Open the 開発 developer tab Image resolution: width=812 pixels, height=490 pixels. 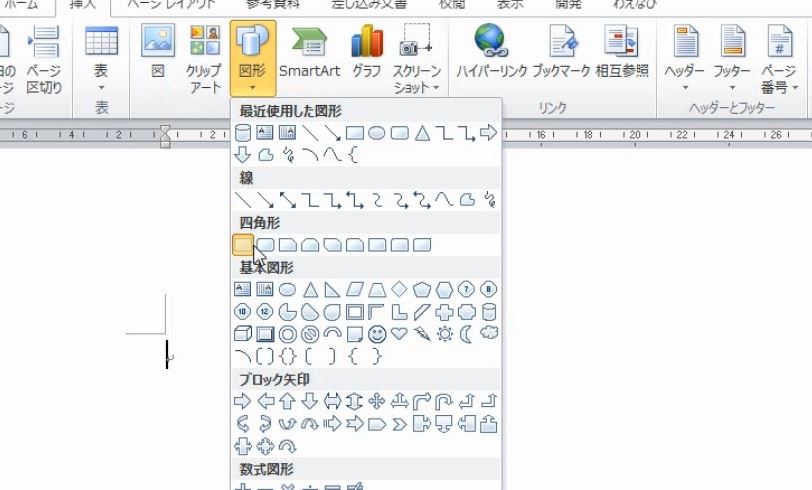[568, 5]
